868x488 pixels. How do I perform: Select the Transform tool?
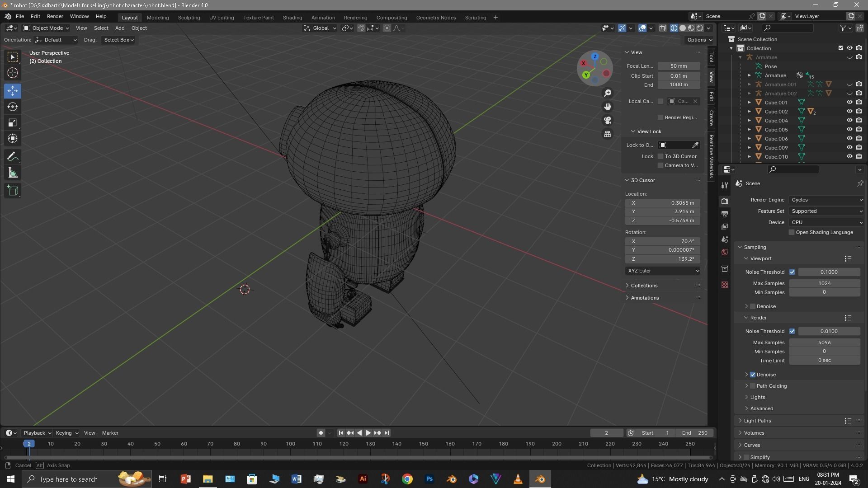[x=13, y=138]
